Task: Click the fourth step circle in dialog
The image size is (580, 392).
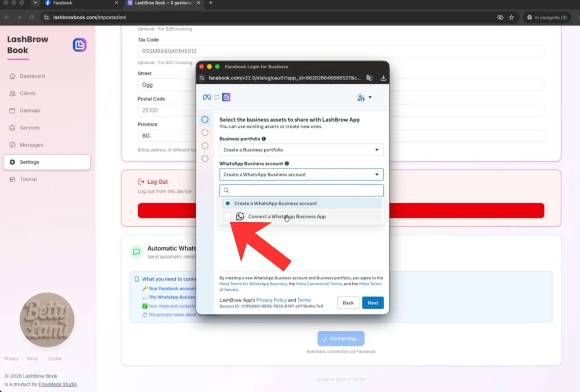Action: tap(205, 159)
